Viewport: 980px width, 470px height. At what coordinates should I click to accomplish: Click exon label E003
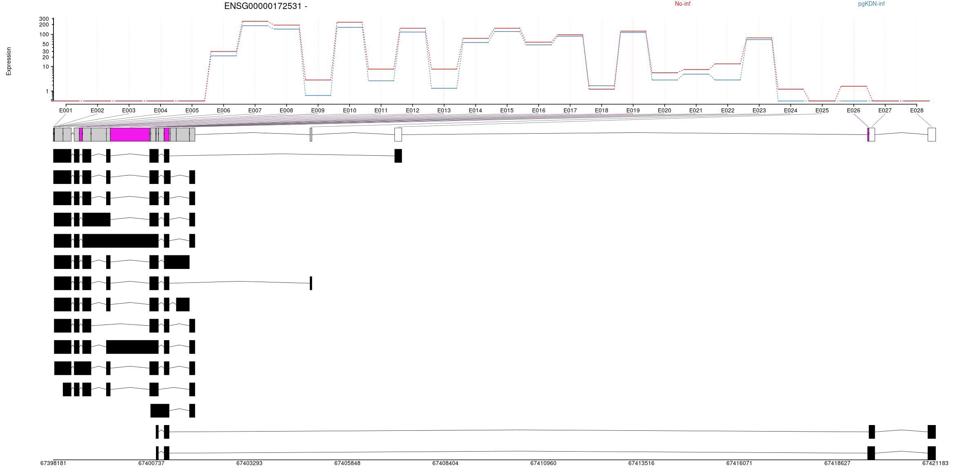129,110
